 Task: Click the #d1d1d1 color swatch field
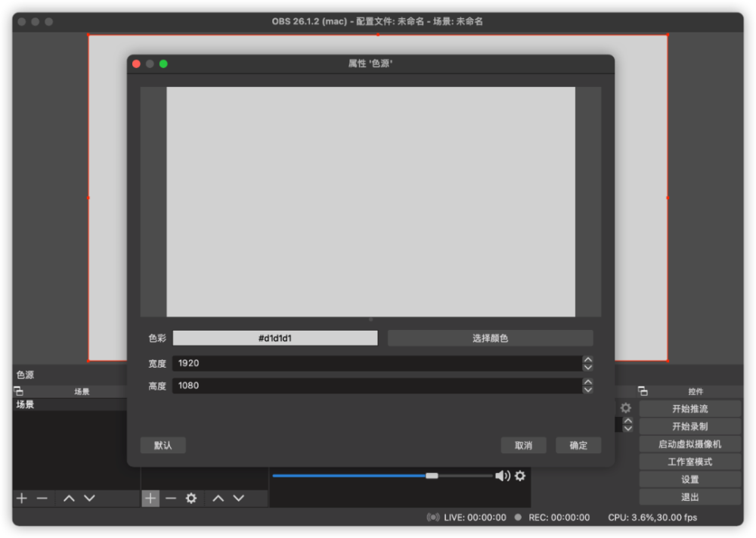coord(275,338)
